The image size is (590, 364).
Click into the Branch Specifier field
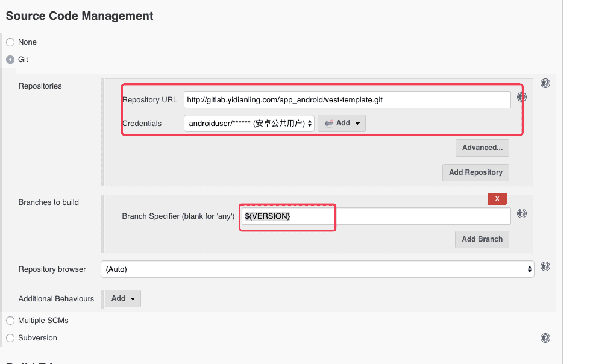(376, 216)
